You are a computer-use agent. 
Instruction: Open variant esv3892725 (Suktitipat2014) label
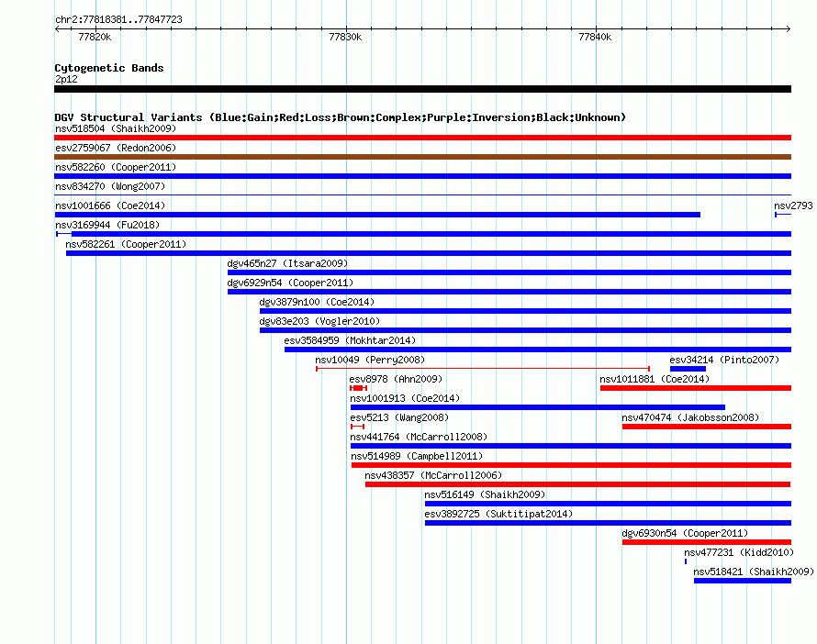click(x=498, y=514)
